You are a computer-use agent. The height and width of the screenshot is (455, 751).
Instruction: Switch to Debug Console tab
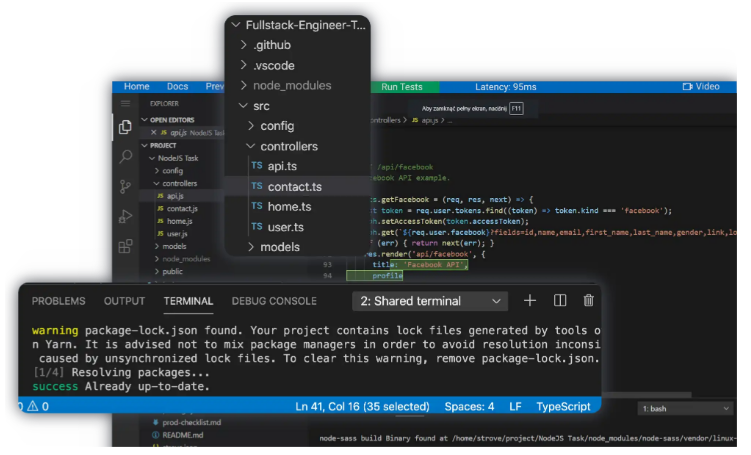(274, 301)
